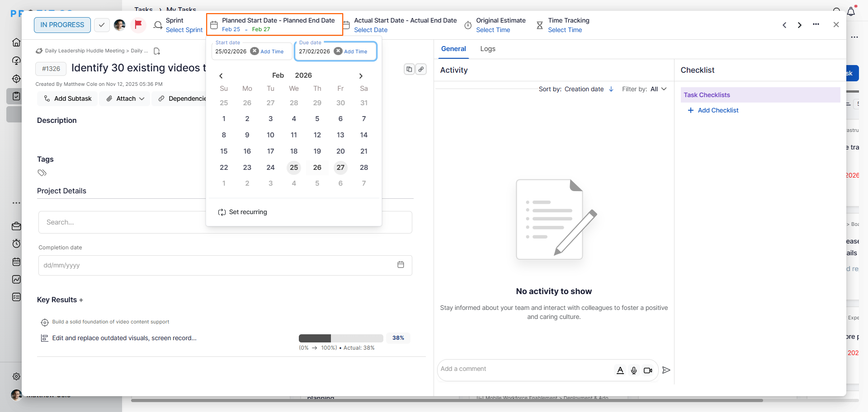Click Add Subtask button
The image size is (868, 412).
(x=67, y=98)
